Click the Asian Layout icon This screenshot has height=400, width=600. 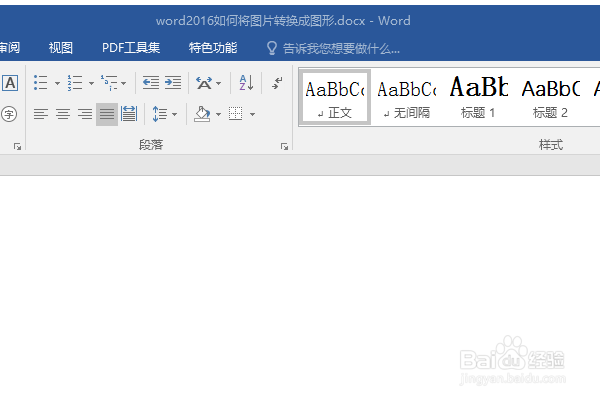click(204, 83)
